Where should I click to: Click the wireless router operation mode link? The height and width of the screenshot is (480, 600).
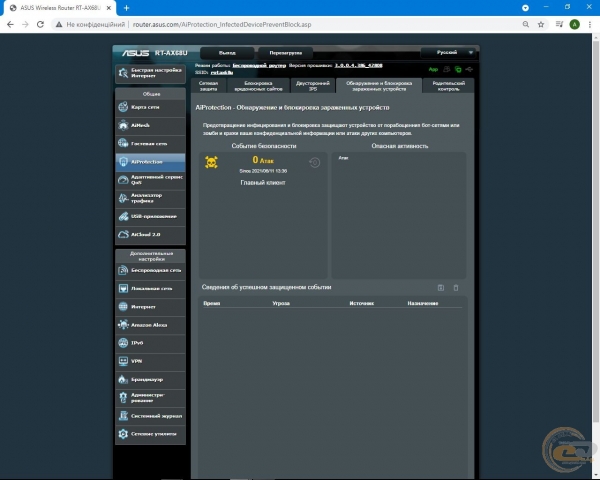point(259,65)
